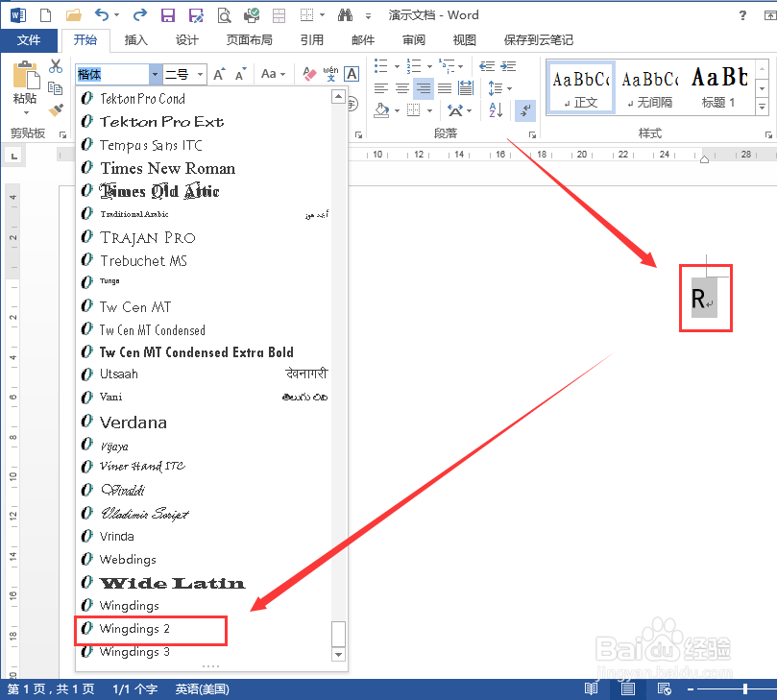Apply the 标题 1 style
Screen dimensions: 777x700
click(x=719, y=88)
